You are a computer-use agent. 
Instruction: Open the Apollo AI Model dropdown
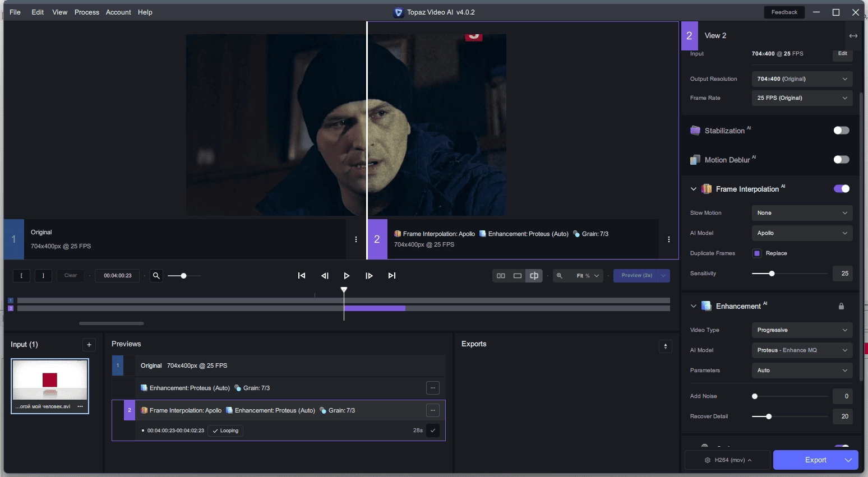(802, 233)
